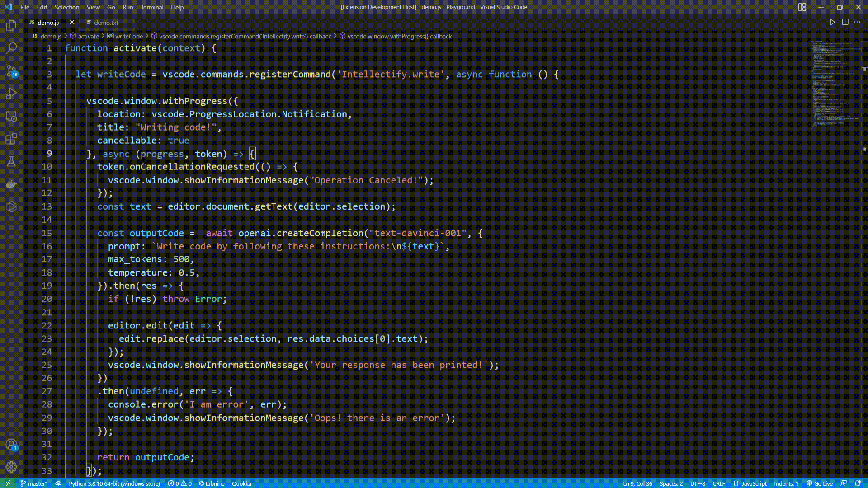Switch to demo.txt tab
This screenshot has width=868, height=488.
click(106, 23)
